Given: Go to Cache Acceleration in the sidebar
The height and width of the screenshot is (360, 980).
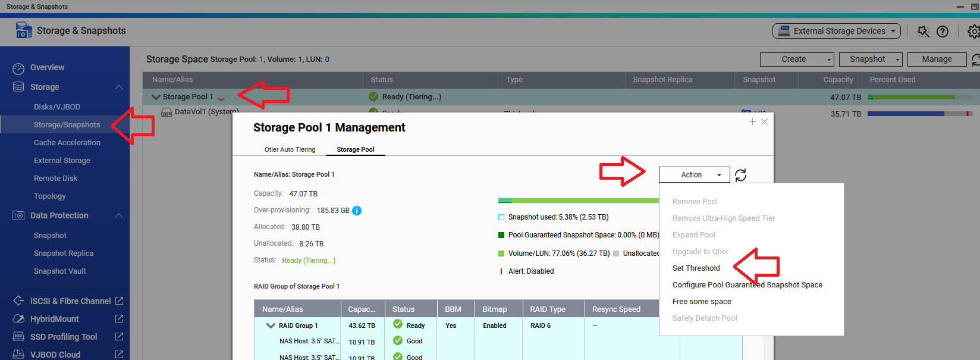Looking at the screenshot, I should click(67, 143).
